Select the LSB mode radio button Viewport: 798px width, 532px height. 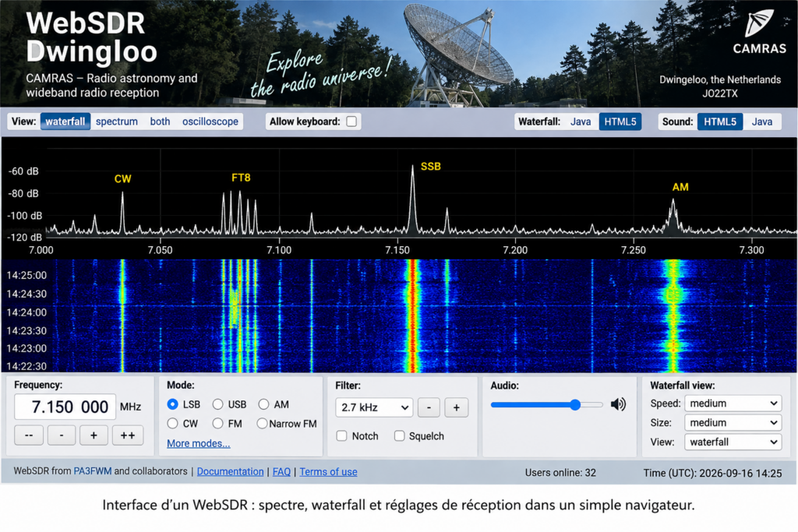coord(172,404)
